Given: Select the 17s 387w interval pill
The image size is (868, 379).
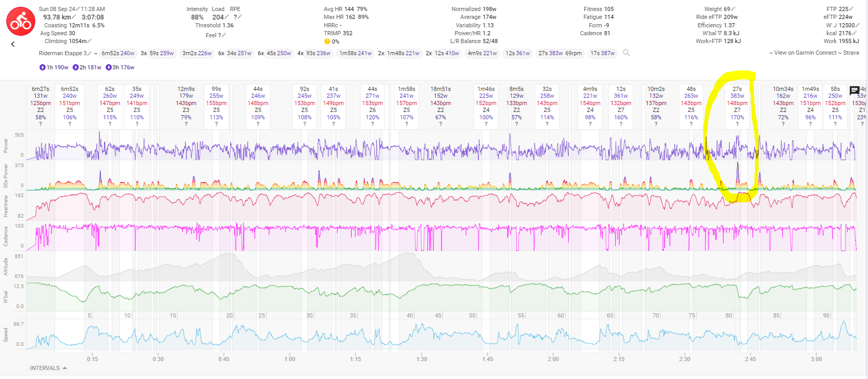Looking at the screenshot, I should [602, 53].
